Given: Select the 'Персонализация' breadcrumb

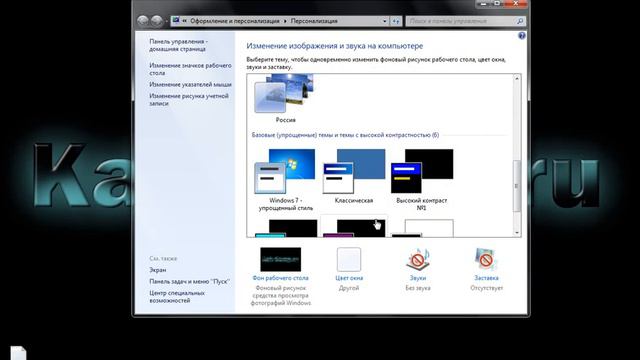Looking at the screenshot, I should pyautogui.click(x=314, y=21).
